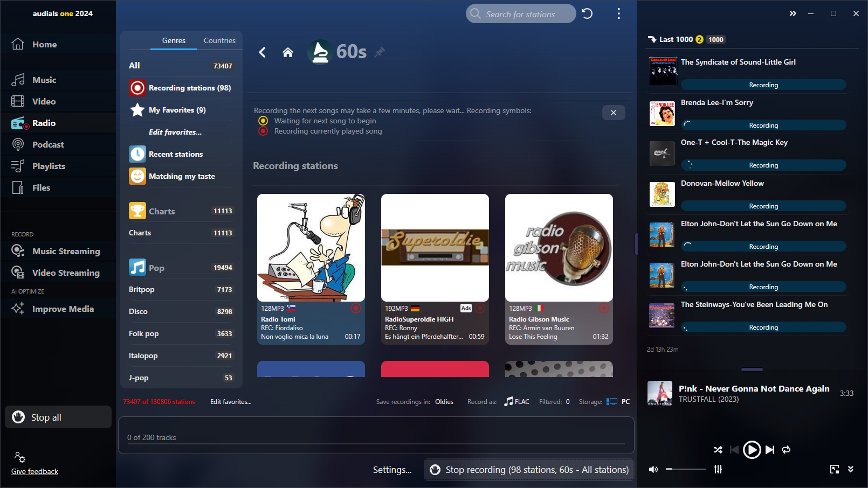Select the Disco genre
868x488 pixels.
[181, 311]
